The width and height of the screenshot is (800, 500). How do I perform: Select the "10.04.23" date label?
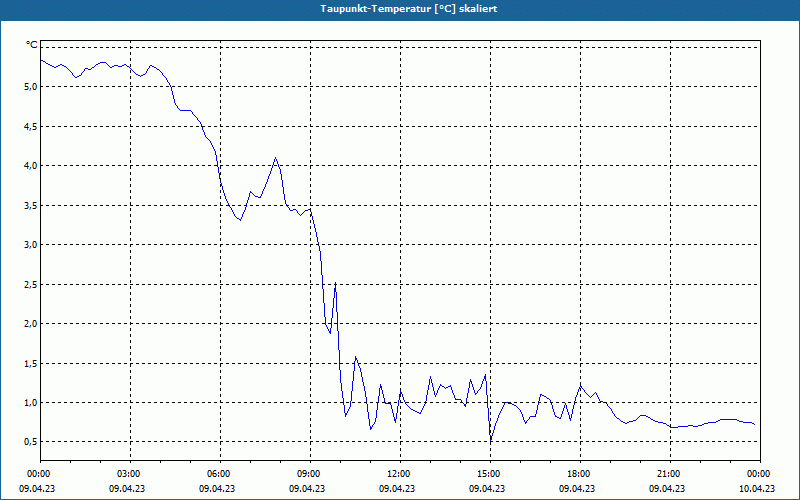click(757, 488)
